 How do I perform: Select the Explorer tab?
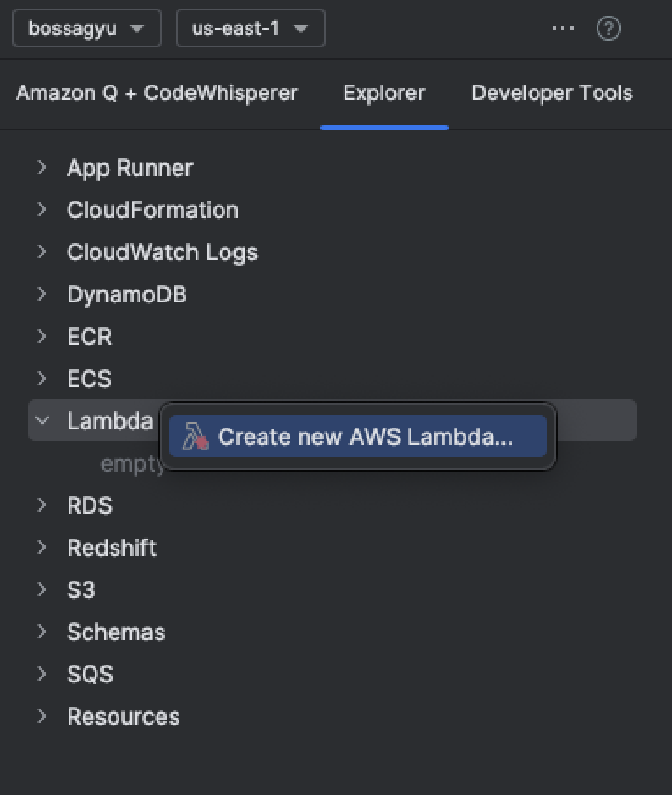(x=384, y=94)
